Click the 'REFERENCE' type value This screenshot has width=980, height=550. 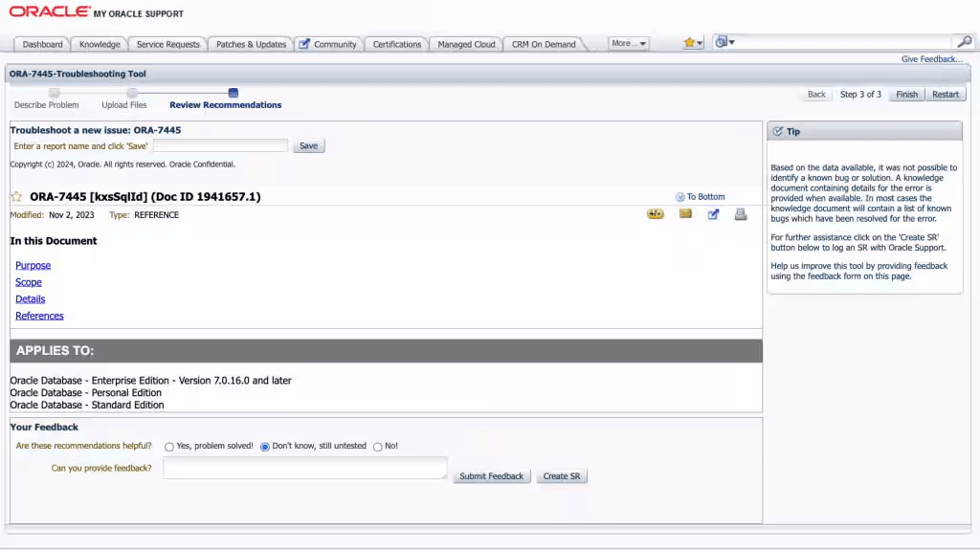[156, 215]
